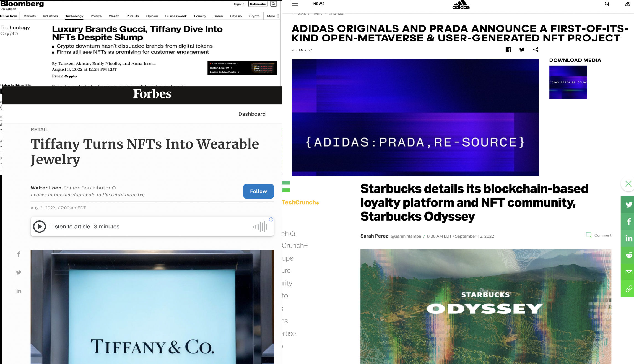Share Forbes article on LinkedIn
The image size is (634, 364).
19,291
